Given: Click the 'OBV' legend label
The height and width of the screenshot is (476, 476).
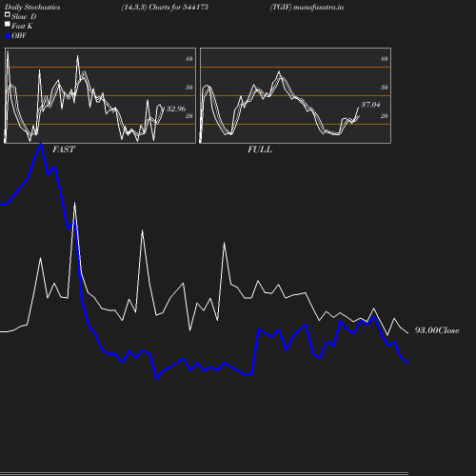Looking at the screenshot, I should (x=19, y=36).
